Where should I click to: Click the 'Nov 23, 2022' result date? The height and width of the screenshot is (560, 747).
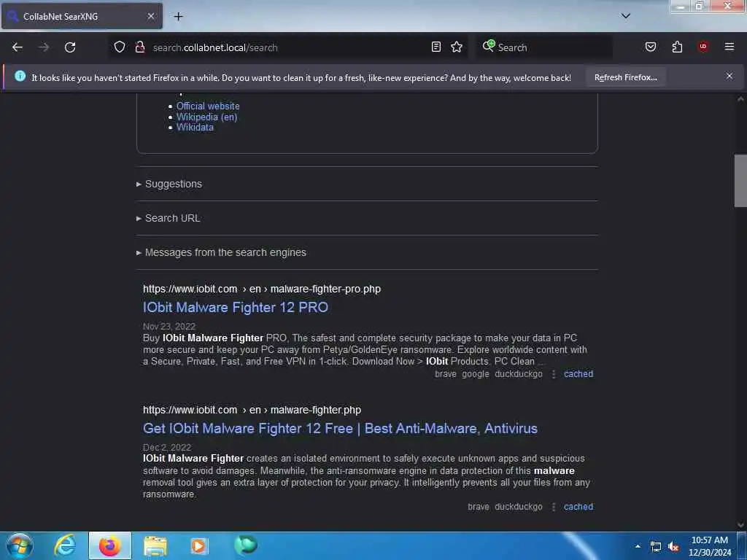point(169,326)
